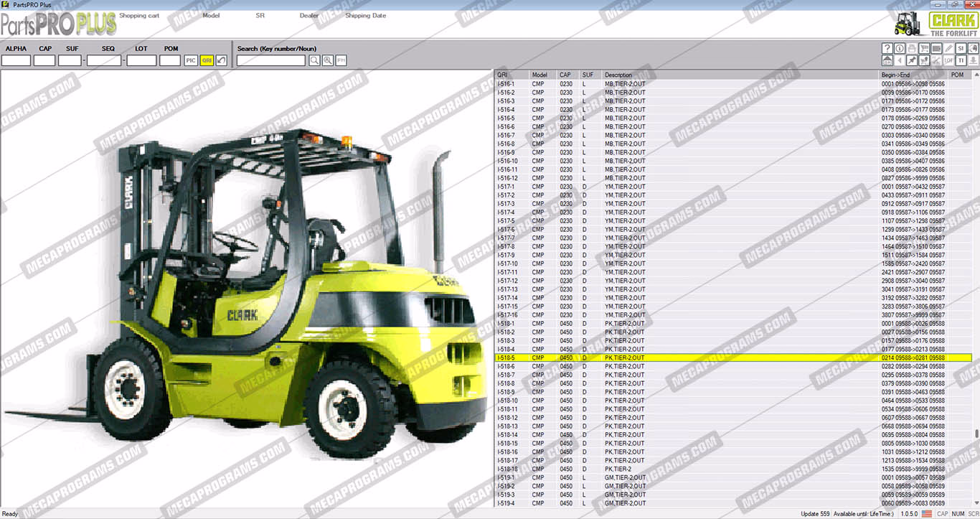This screenshot has width=980, height=519.
Task: Select row I-517-10
Action: (x=733, y=263)
